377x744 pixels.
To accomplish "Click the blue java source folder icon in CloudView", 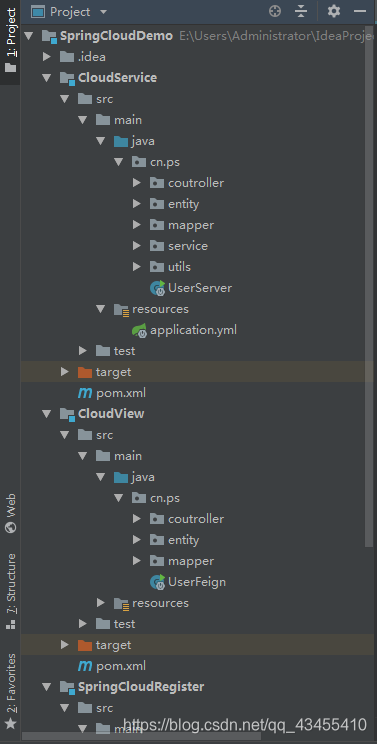I will coord(121,477).
